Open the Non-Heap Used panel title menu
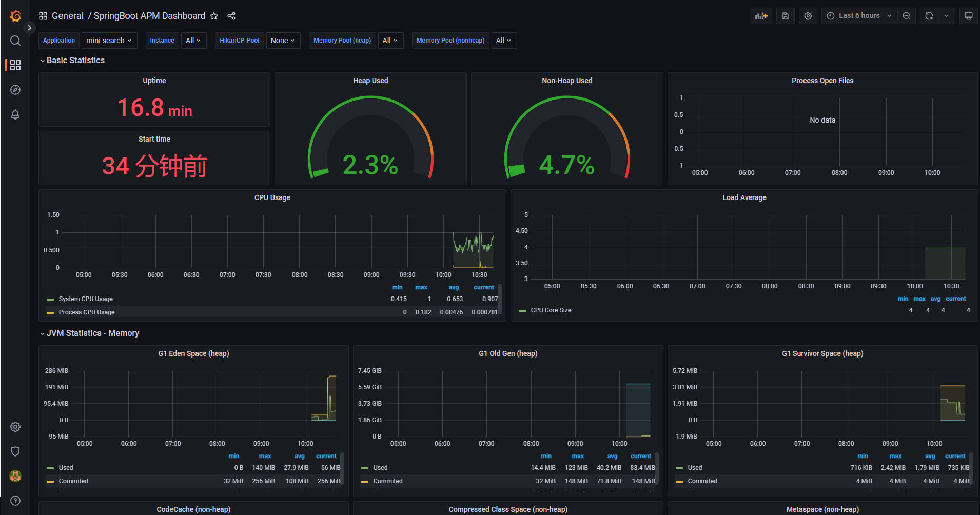 coord(567,81)
